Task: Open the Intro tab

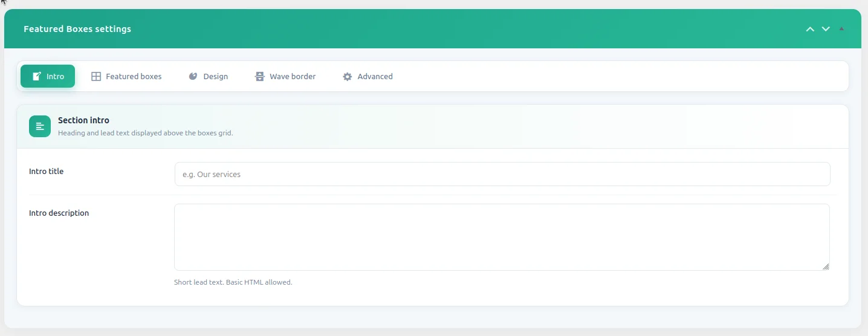Action: [x=48, y=76]
